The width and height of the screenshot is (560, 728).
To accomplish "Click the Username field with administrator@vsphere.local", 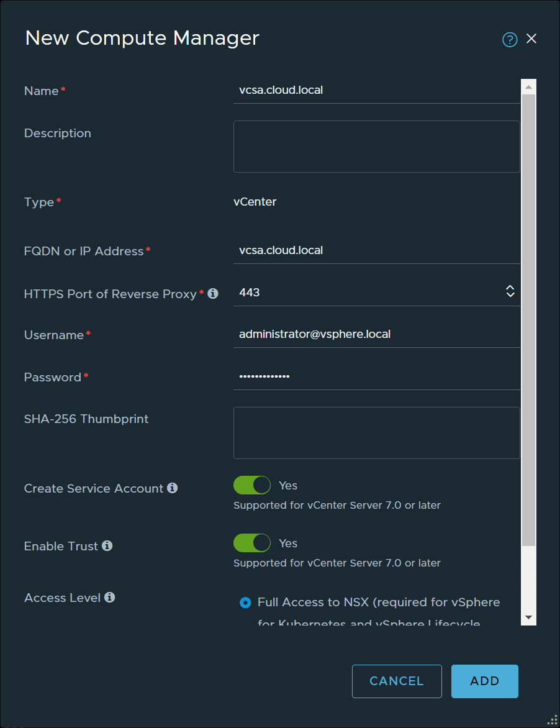I will [373, 334].
